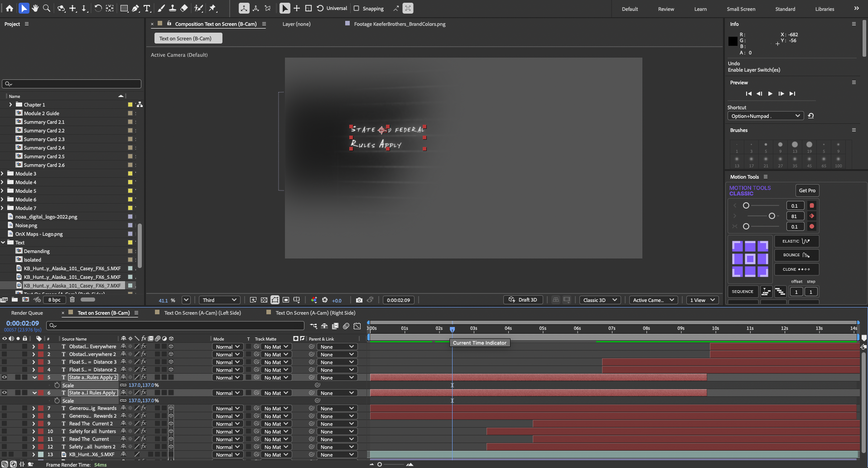Toggle Snapping in the toolbar
The height and width of the screenshot is (468, 868).
(357, 8)
